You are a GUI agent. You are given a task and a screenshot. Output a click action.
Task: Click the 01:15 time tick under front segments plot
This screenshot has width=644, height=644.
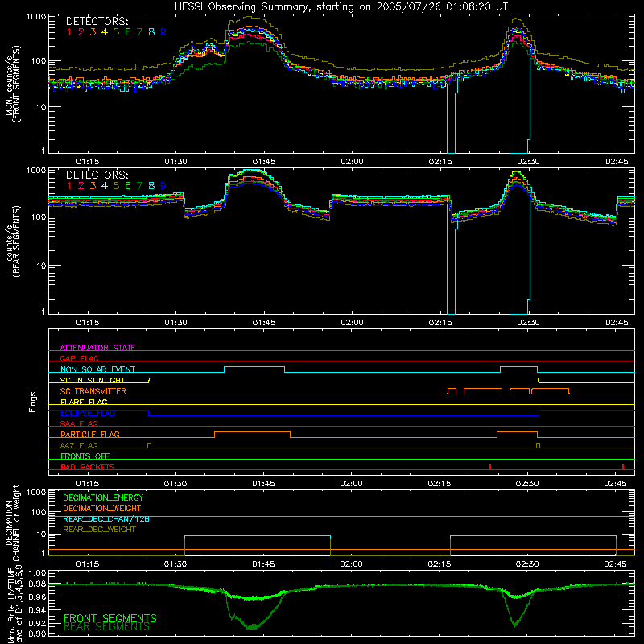coord(88,162)
